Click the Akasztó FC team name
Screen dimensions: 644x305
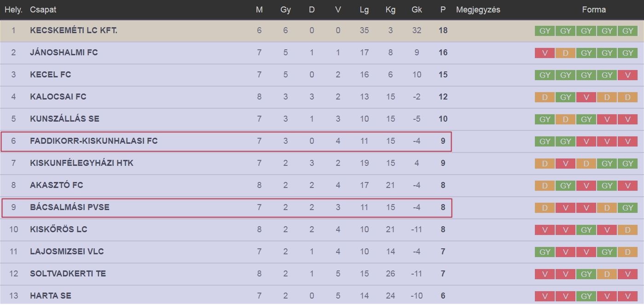pos(56,185)
